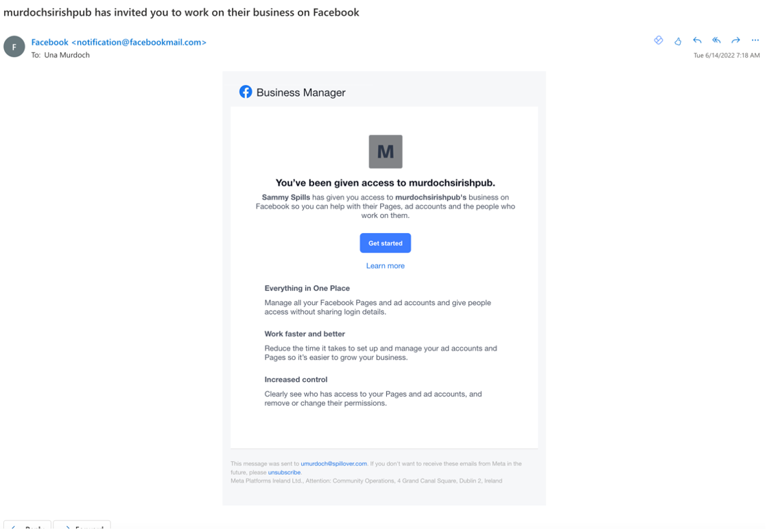Click the Viva Insights diamond icon
Viewport: 767px width, 532px height.
pos(659,40)
